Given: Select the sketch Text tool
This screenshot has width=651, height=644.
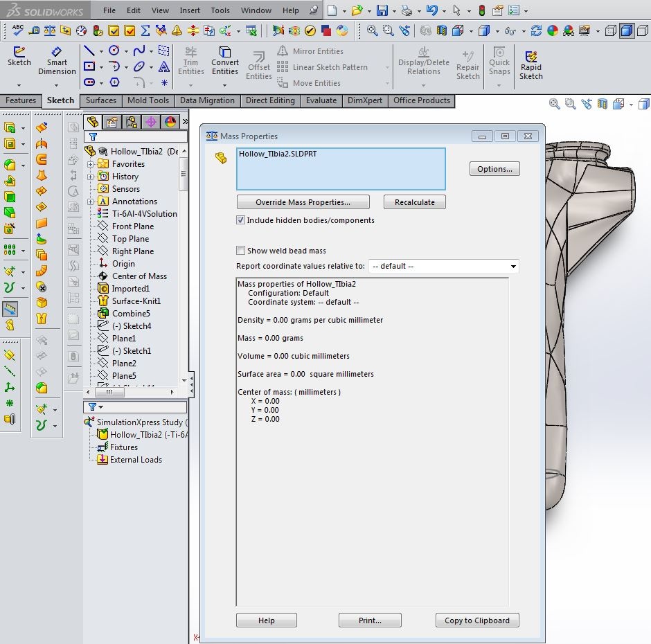Looking at the screenshot, I should [x=164, y=66].
